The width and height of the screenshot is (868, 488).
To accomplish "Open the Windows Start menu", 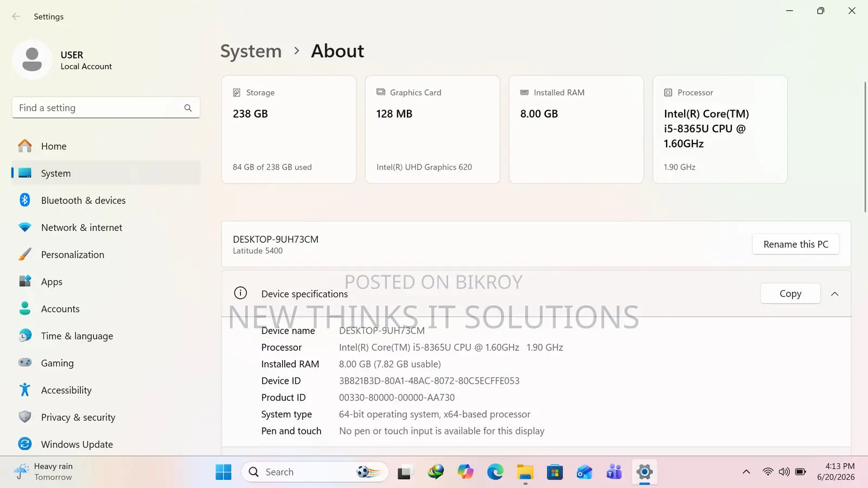I will coord(224,472).
